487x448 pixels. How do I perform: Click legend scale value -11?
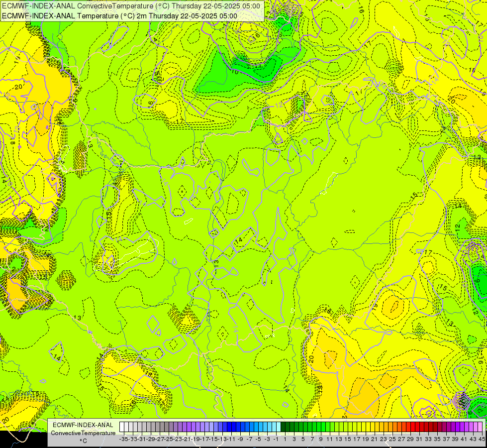231,440
